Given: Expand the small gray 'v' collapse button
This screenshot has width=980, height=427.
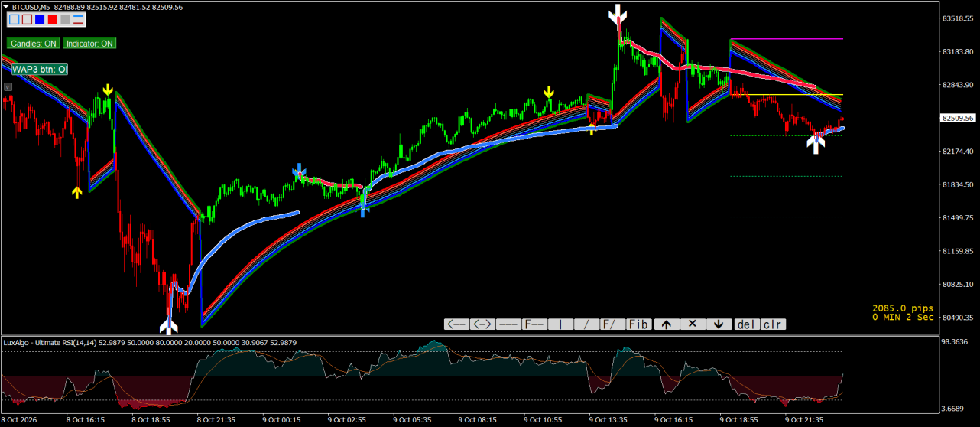Looking at the screenshot, I should [8, 87].
